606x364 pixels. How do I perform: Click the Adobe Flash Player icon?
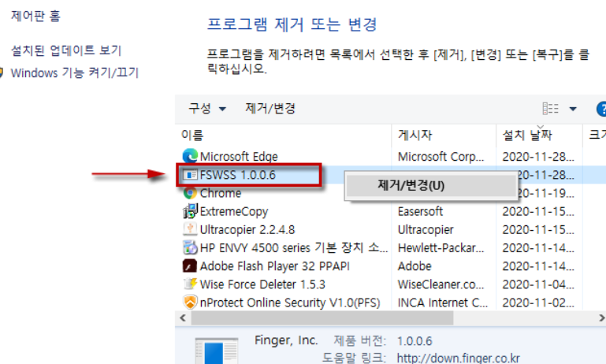(x=190, y=266)
